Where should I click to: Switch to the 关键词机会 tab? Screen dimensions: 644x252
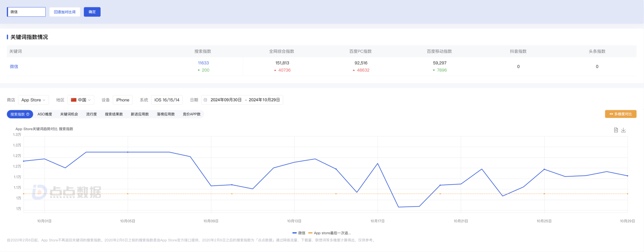69,114
